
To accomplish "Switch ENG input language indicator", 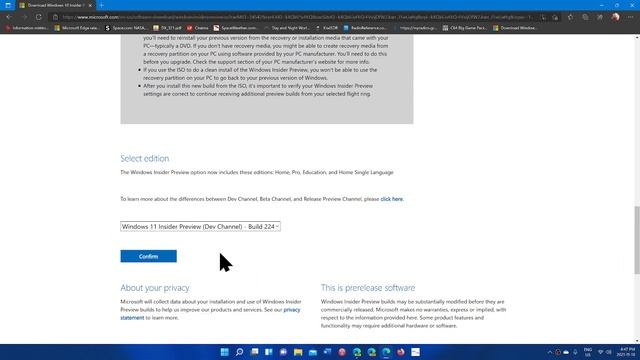I will [588, 352].
